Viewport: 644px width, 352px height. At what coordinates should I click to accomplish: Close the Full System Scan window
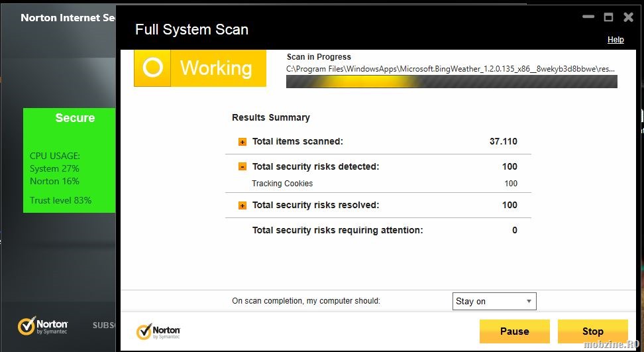[x=629, y=18]
